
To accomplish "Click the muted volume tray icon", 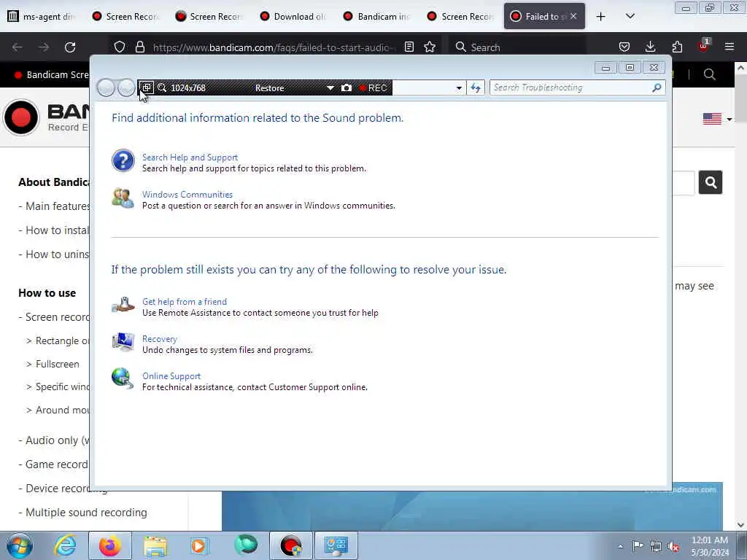I will [x=673, y=546].
